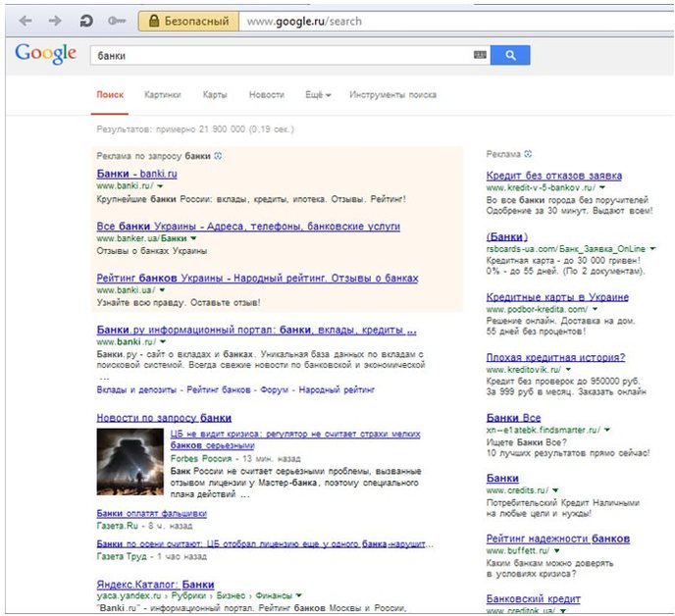
Task: Click Газета Труд source text
Action: coord(121,556)
